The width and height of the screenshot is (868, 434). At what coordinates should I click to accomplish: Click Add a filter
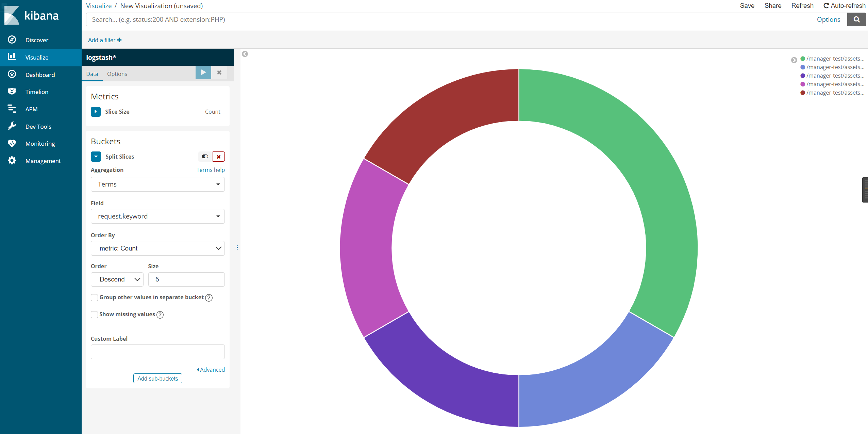pyautogui.click(x=105, y=40)
